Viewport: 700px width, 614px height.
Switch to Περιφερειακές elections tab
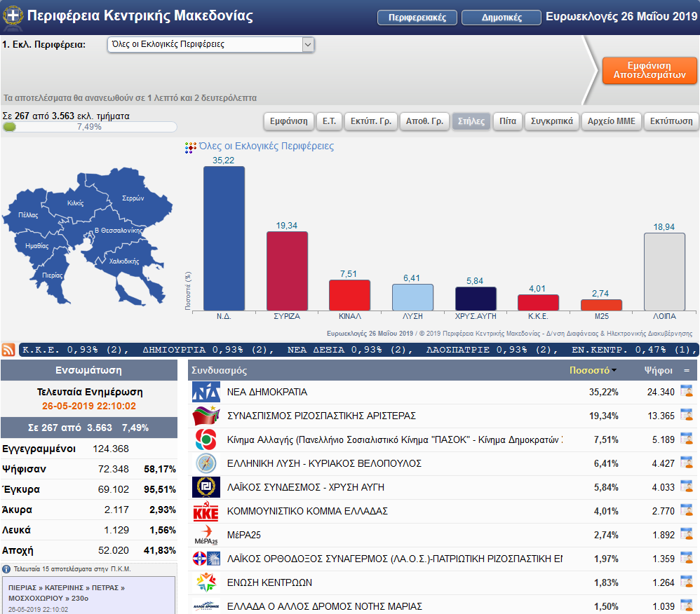pos(417,18)
